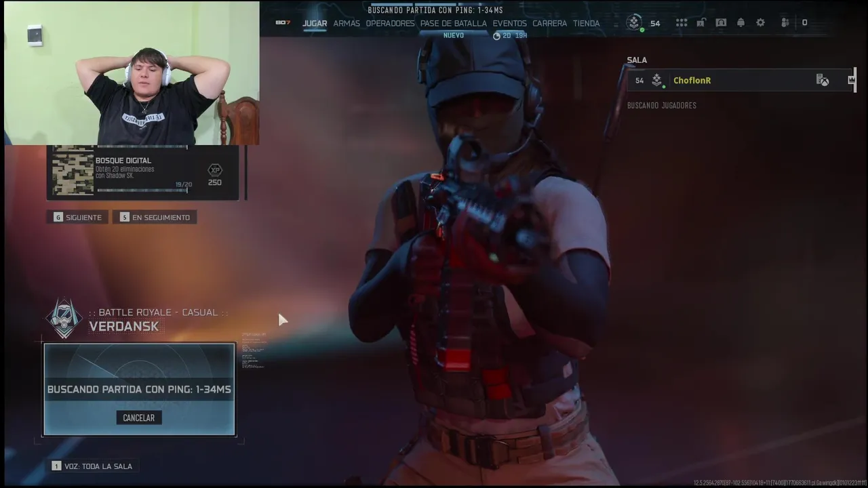Viewport: 868px width, 488px height.
Task: Click the XP 250 reward icon
Action: point(215,174)
